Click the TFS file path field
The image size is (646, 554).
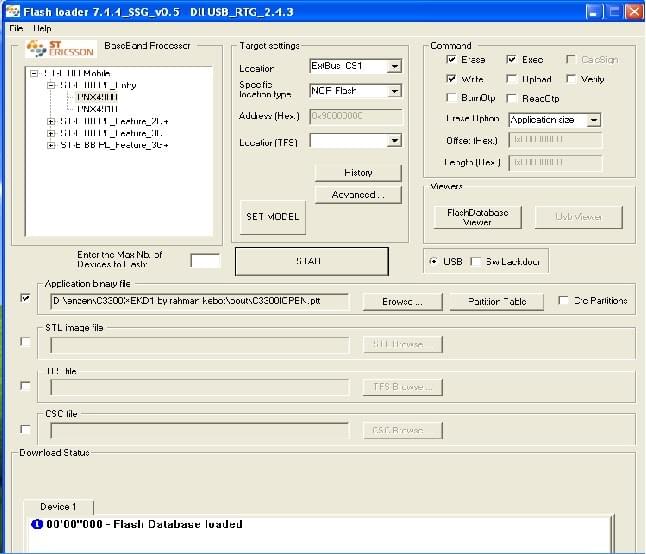pos(199,387)
